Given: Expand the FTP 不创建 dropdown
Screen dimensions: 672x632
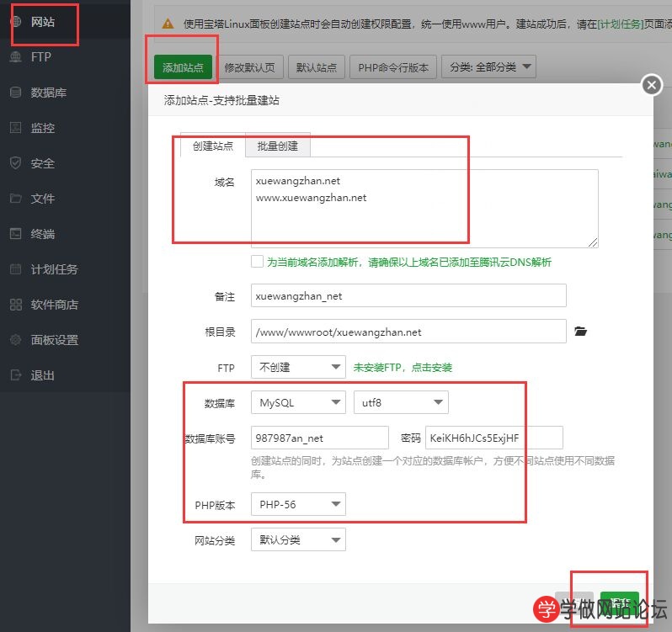Looking at the screenshot, I should (x=298, y=368).
